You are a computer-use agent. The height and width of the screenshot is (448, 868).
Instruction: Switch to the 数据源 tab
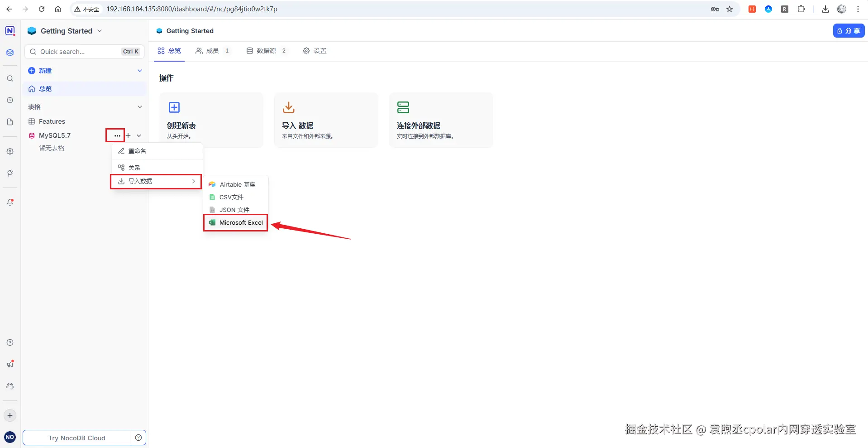(x=266, y=51)
